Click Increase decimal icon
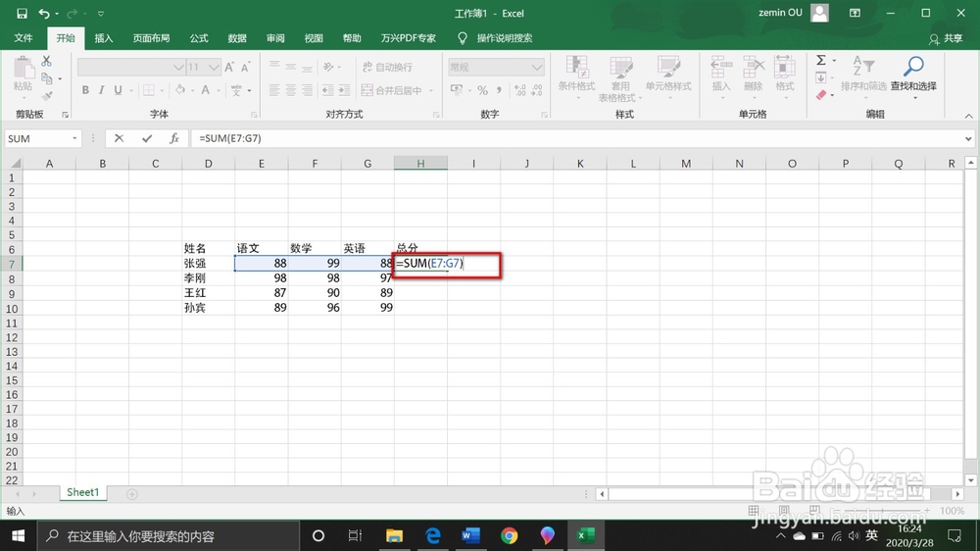The width and height of the screenshot is (980, 551). 520,90
